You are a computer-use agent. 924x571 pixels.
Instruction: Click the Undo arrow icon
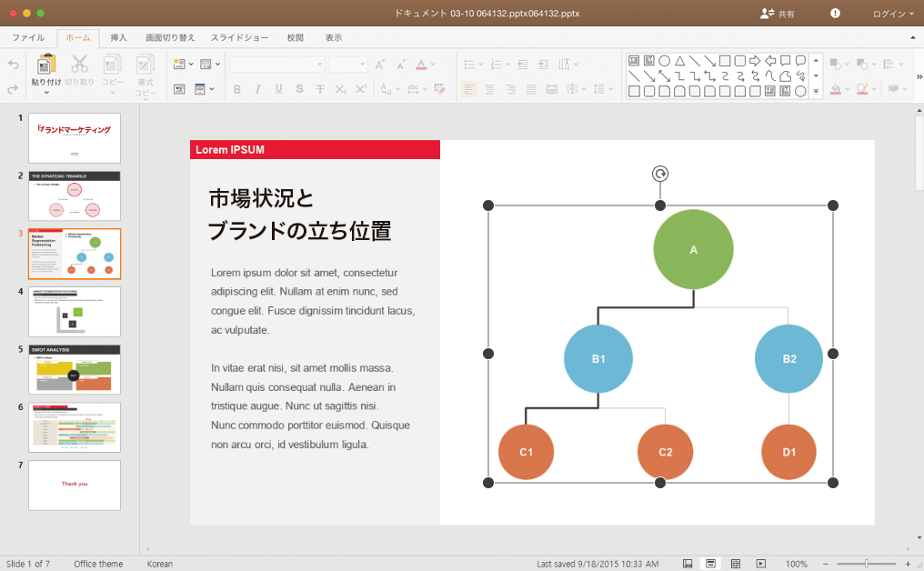tap(13, 65)
